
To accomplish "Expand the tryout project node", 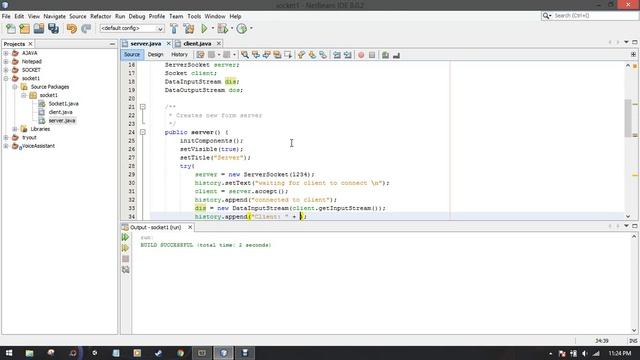I will [6, 138].
